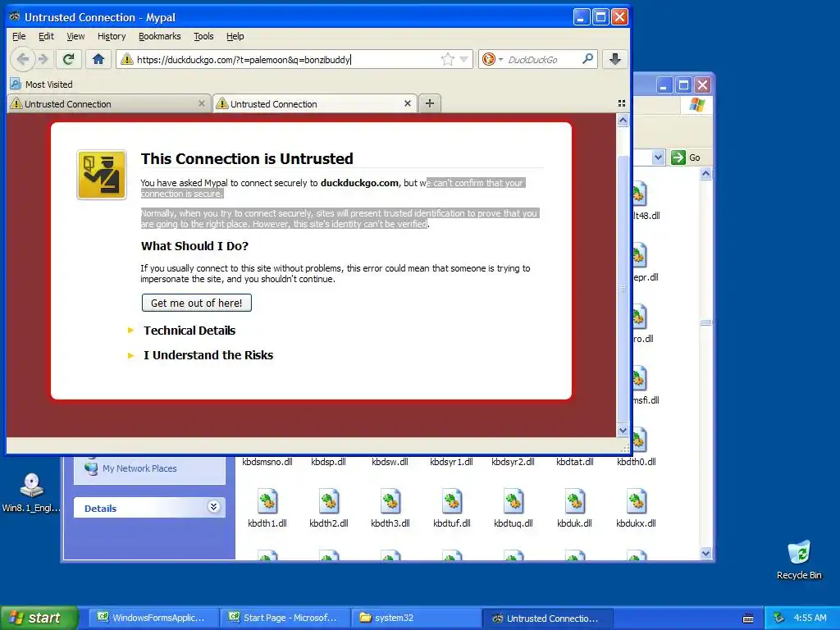Screen dimensions: 840x630
Task: Switch to Start Page - Microsof... taskbar item
Action: (x=284, y=618)
